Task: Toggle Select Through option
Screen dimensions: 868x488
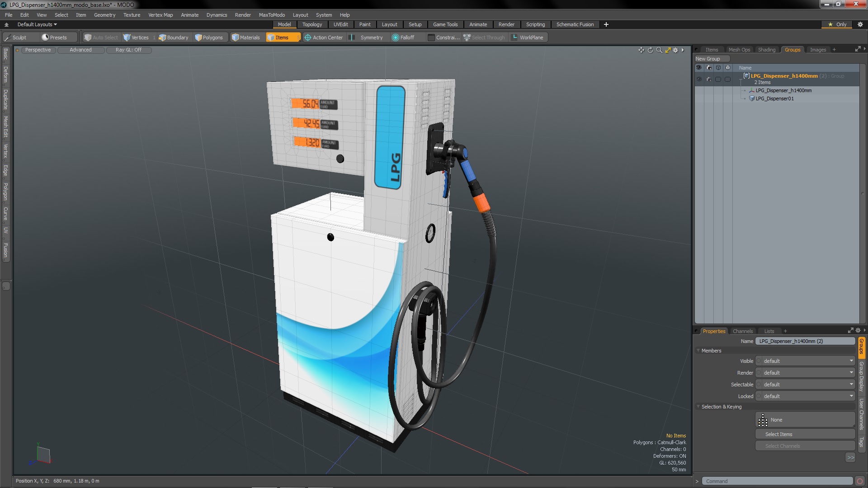Action: coord(484,38)
